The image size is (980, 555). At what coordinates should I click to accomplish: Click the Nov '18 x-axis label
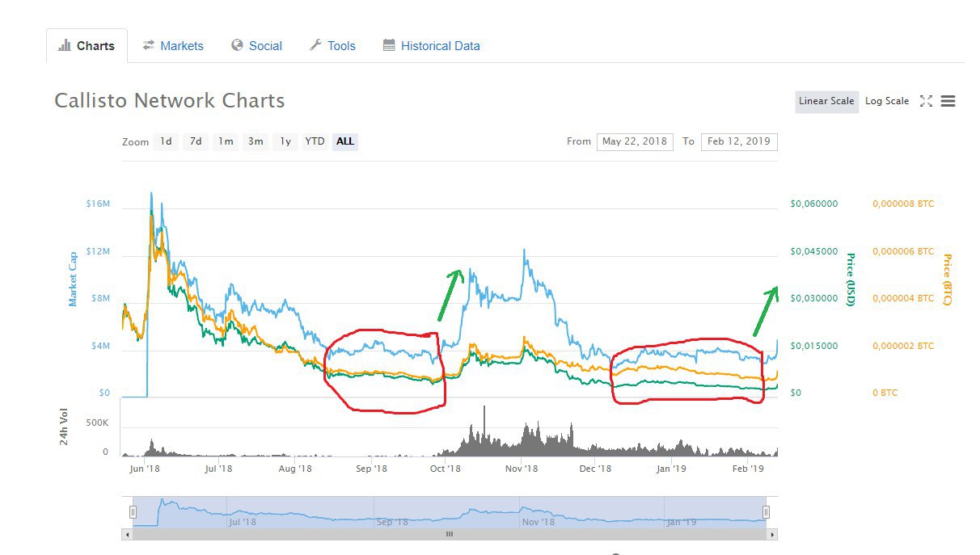[522, 469]
